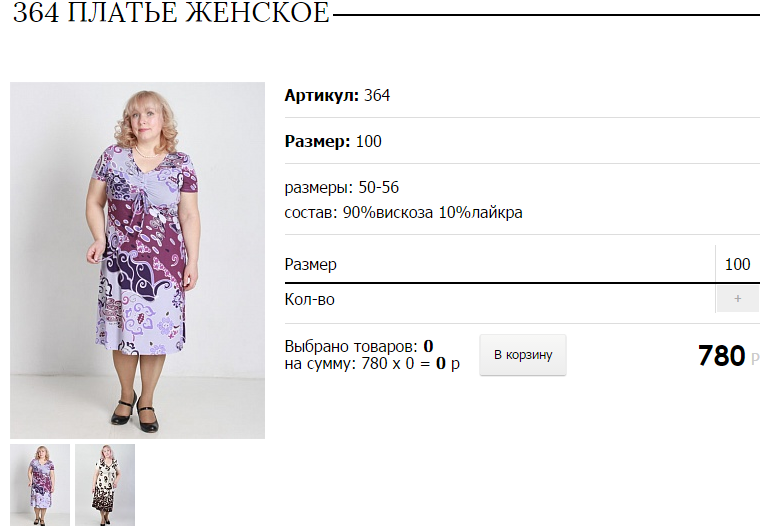775x526 pixels.
Task: Click the Кол-во row label
Action: click(x=309, y=300)
